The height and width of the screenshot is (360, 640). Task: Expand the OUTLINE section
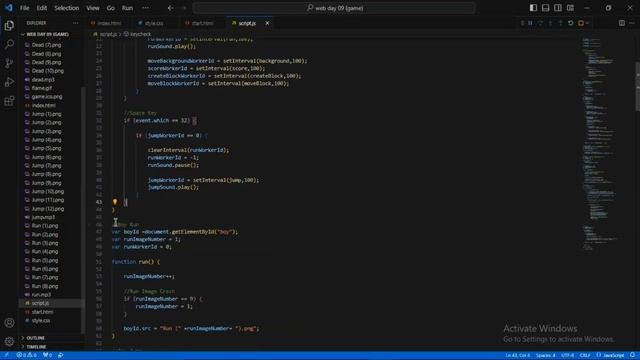[x=36, y=338]
